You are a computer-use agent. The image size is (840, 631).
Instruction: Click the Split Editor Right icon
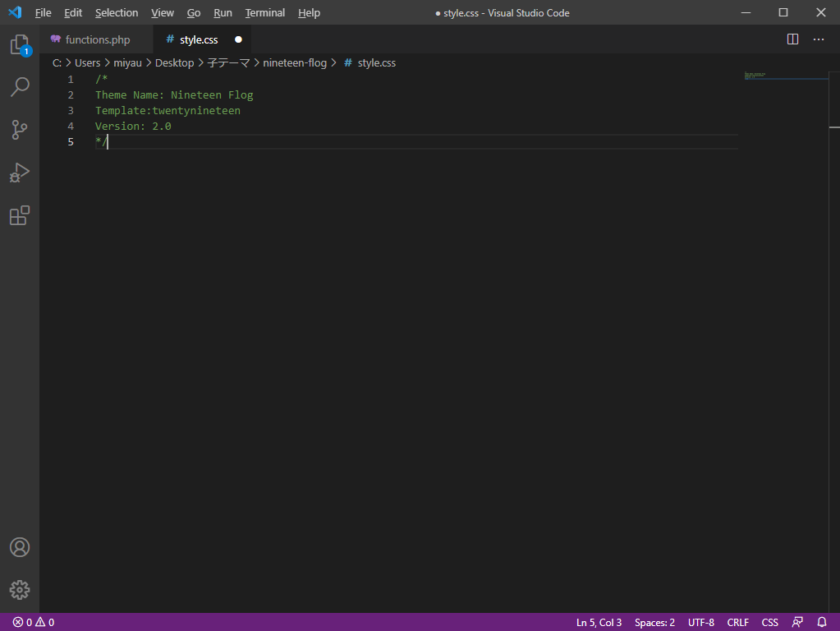(x=793, y=39)
